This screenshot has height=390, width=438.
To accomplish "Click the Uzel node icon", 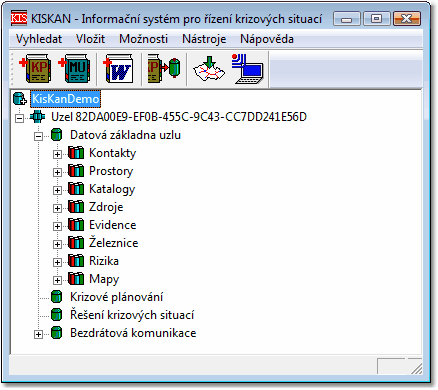I will [x=37, y=117].
